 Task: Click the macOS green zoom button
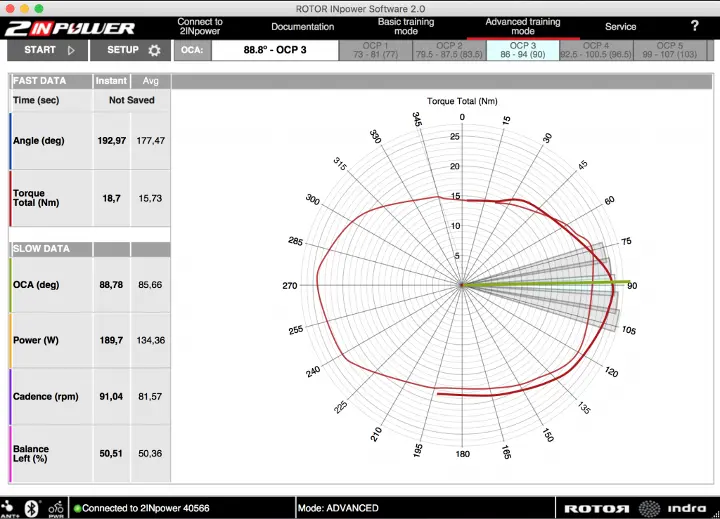pos(39,8)
